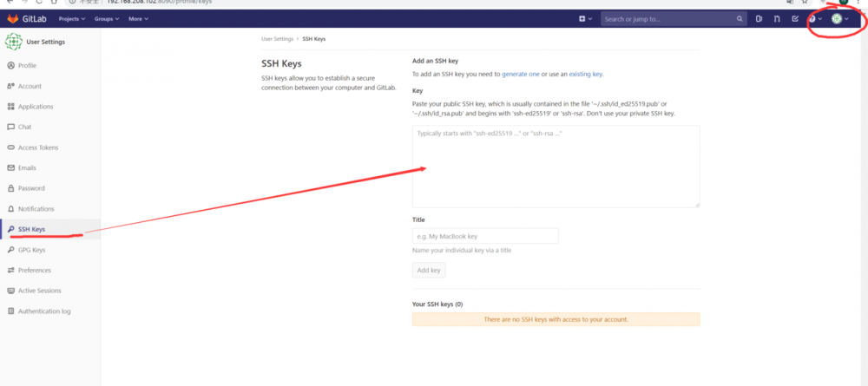Open the Issues icon in top bar

[x=759, y=18]
